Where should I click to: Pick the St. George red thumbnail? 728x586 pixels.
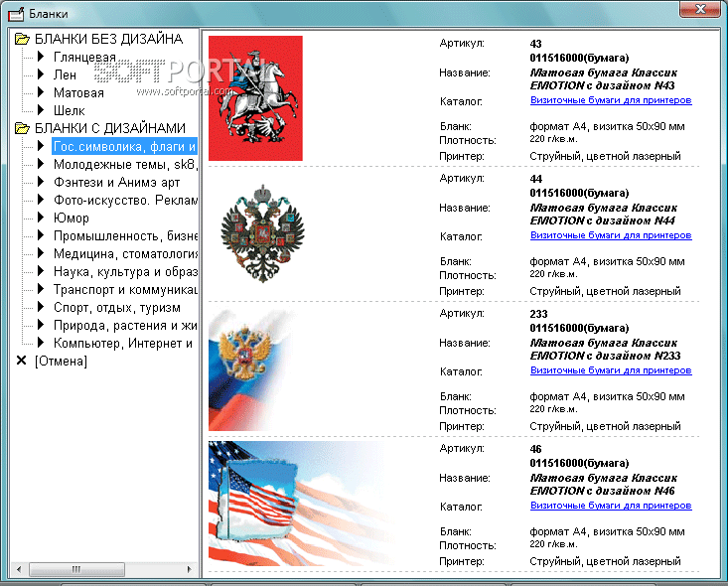point(255,98)
